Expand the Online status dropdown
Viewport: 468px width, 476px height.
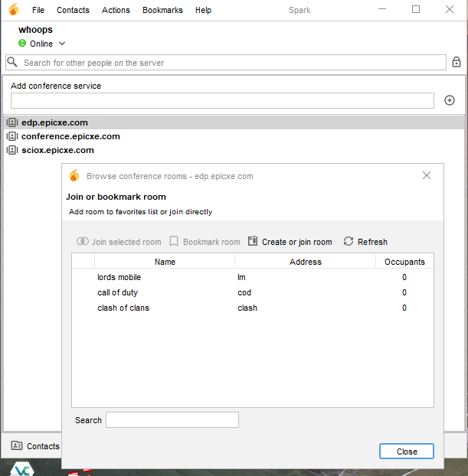pos(62,44)
